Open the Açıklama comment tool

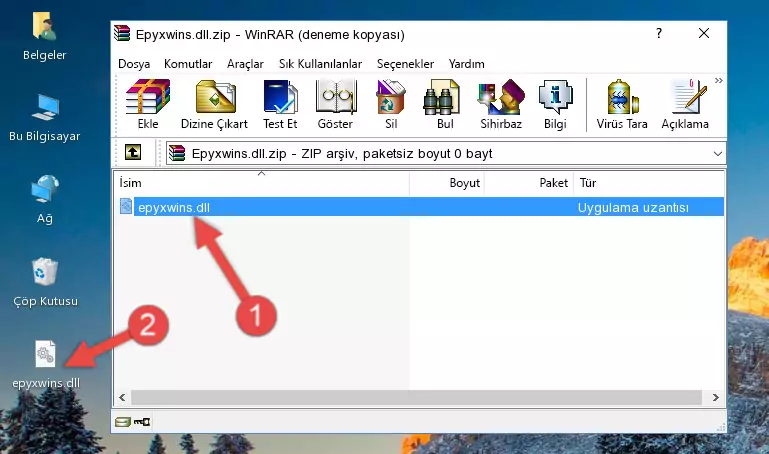point(685,104)
